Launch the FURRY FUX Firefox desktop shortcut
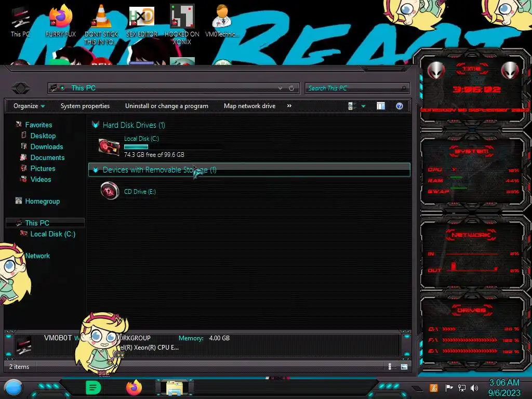This screenshot has height=399, width=532. (61, 20)
